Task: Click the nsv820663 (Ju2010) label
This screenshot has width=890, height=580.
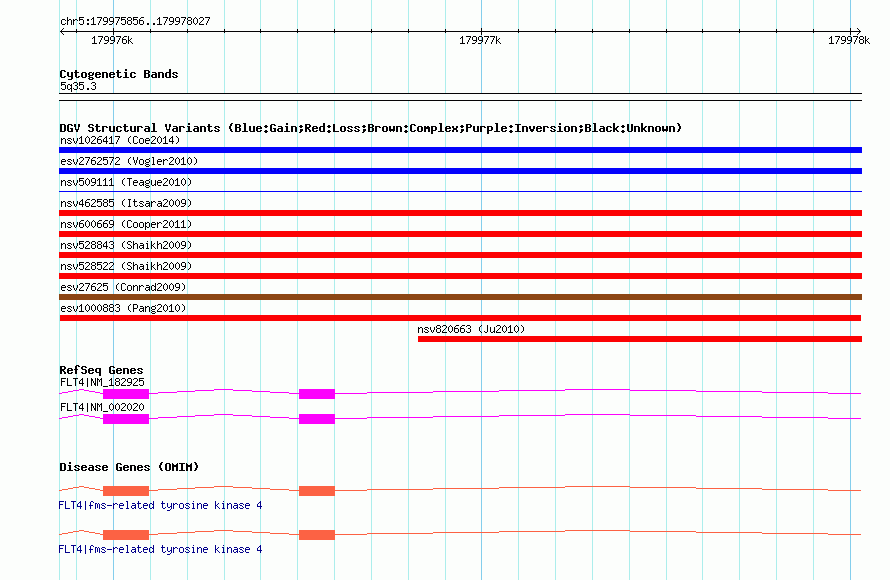Action: pos(471,329)
